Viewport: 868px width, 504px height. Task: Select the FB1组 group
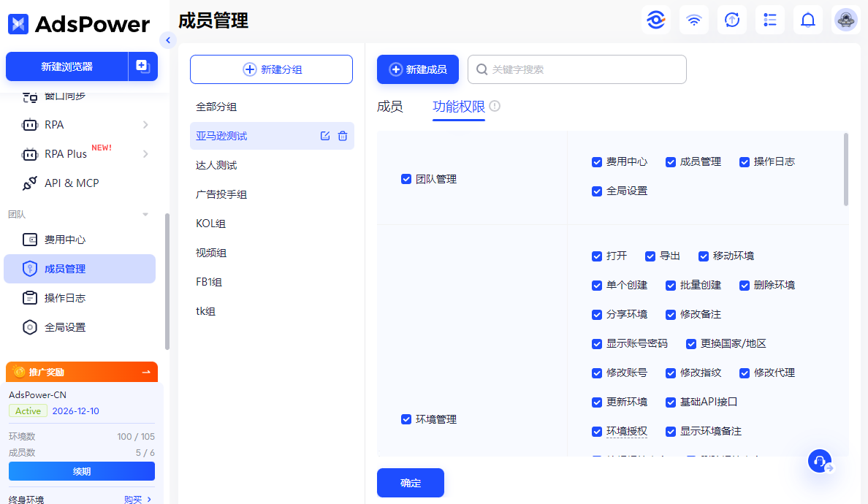(272, 282)
